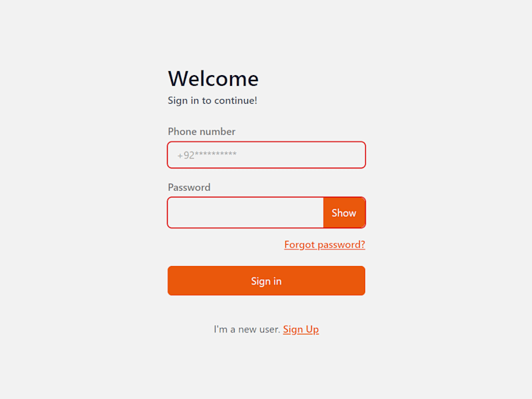Viewport: 532px width, 399px height.
Task: Create a new account via Sign Up
Action: click(x=301, y=329)
